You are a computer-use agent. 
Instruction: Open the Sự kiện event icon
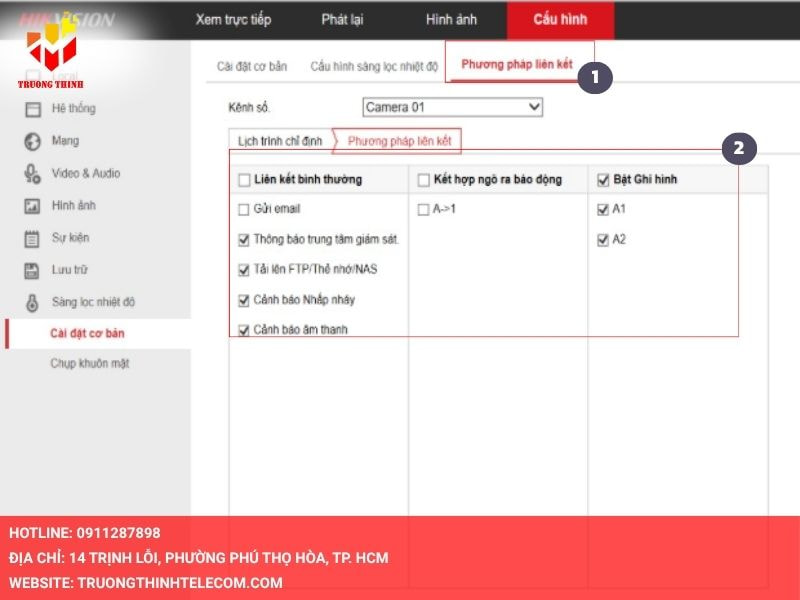point(32,238)
